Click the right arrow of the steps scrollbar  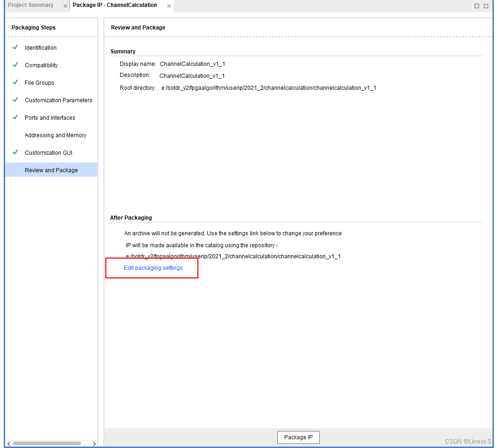pos(94,443)
